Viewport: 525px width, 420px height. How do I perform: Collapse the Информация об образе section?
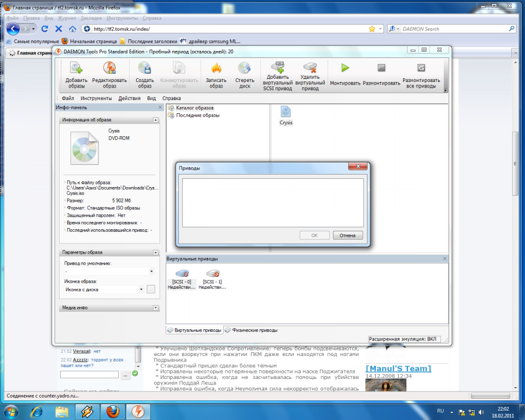[156, 120]
